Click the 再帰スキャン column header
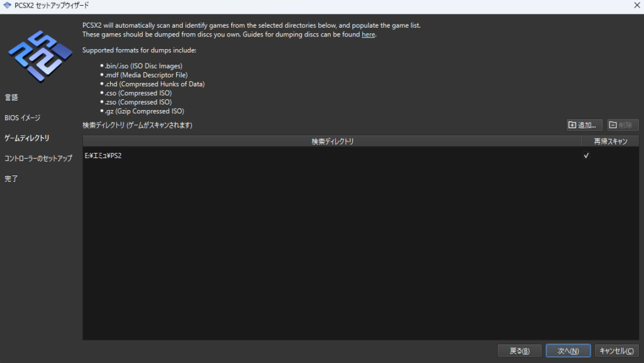 click(x=610, y=142)
